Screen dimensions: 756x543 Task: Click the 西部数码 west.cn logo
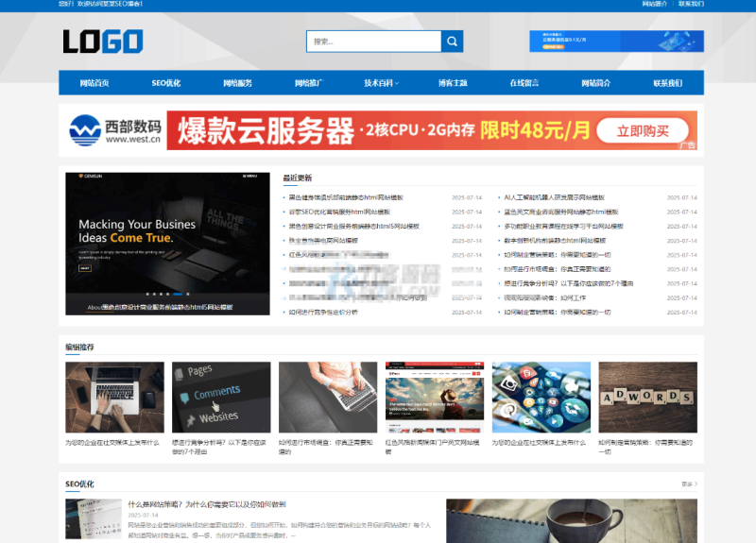tap(115, 130)
